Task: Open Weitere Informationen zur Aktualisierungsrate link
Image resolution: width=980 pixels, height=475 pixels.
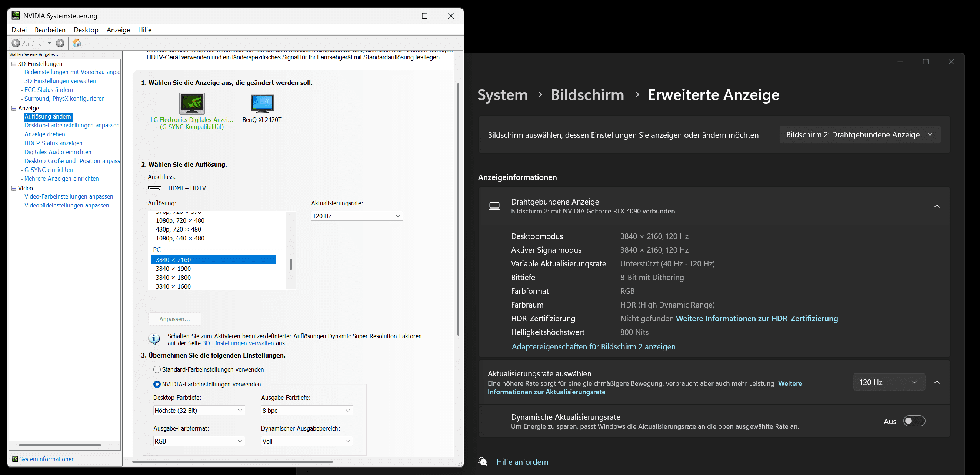Action: (645, 388)
